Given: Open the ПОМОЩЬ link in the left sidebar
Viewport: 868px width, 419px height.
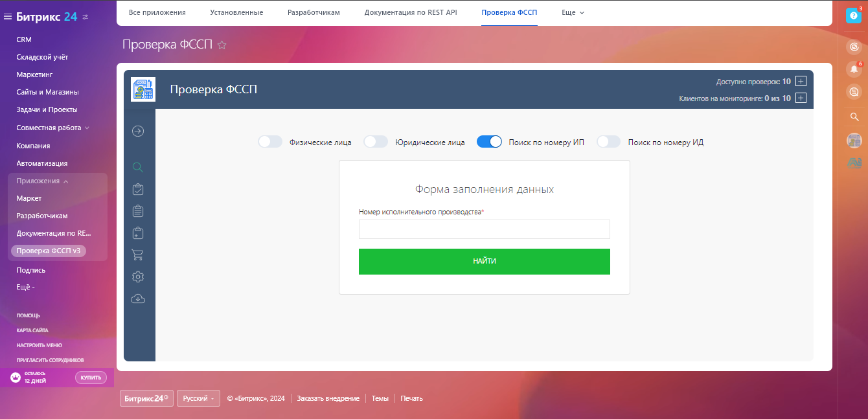Looking at the screenshot, I should tap(29, 315).
